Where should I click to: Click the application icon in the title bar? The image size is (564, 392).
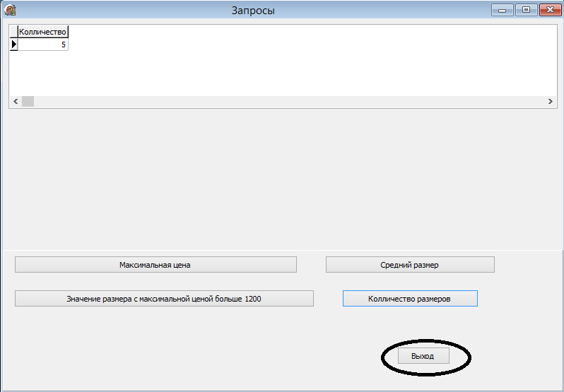click(10, 10)
